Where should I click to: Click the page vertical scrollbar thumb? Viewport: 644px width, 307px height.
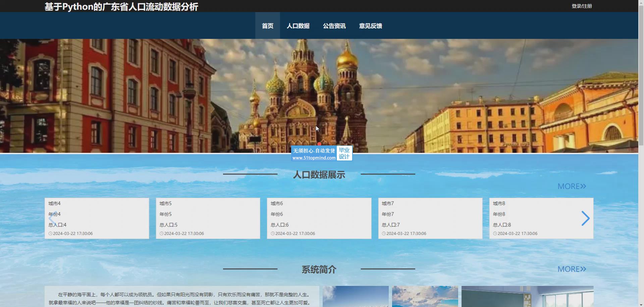point(641,75)
